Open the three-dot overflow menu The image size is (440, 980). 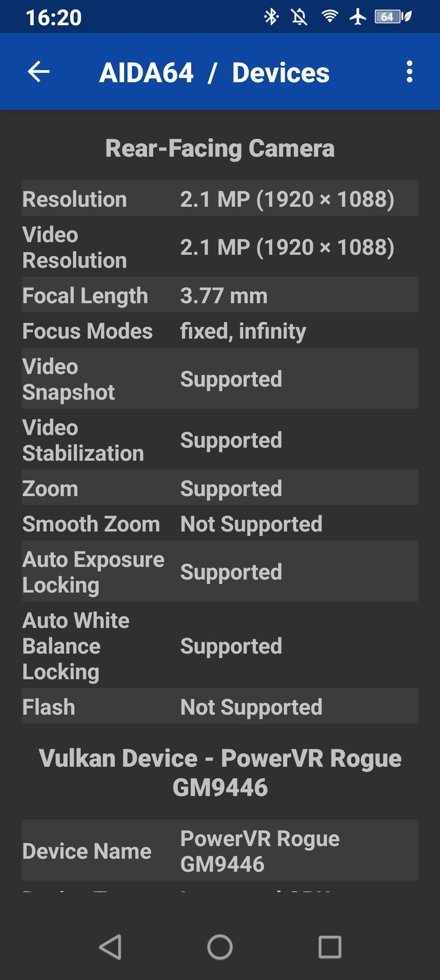pyautogui.click(x=409, y=72)
